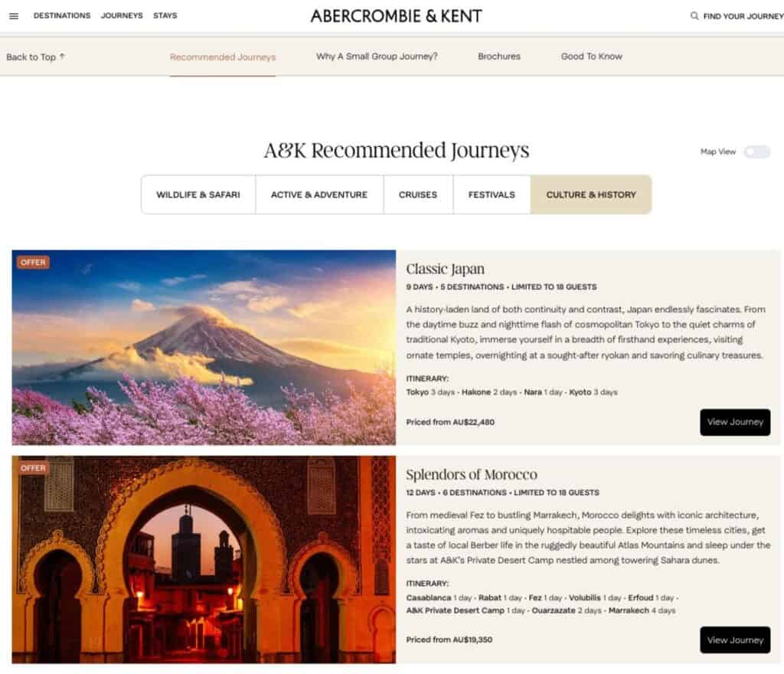
Task: View Journey for Classic Japan
Action: (735, 422)
